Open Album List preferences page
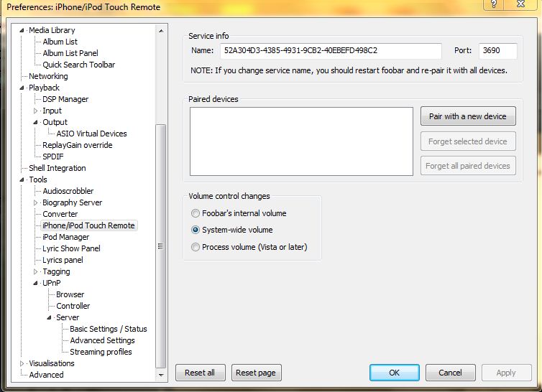Viewport: 542px width, 392px height. tap(60, 42)
